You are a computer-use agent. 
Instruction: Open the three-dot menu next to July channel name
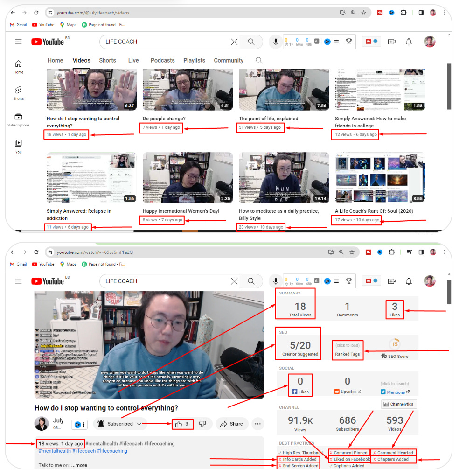coord(84,425)
